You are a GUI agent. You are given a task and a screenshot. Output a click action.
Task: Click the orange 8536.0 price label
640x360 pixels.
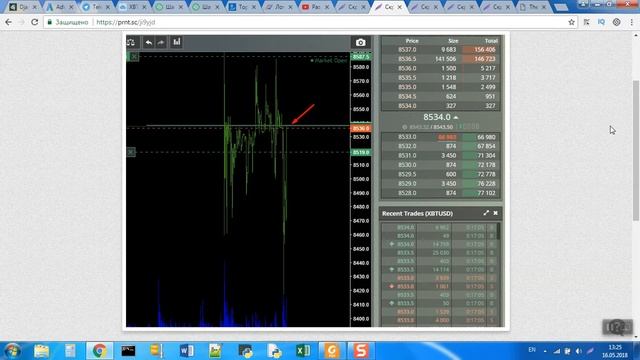[360, 129]
